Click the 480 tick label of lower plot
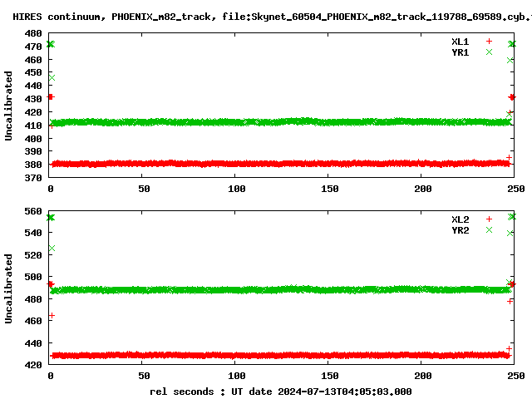 (x=33, y=299)
